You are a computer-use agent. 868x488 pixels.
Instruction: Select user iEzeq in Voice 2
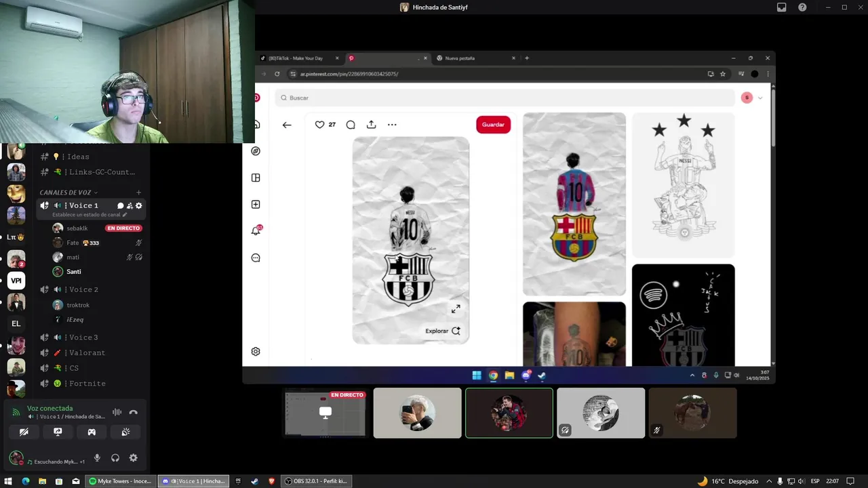pyautogui.click(x=97, y=319)
